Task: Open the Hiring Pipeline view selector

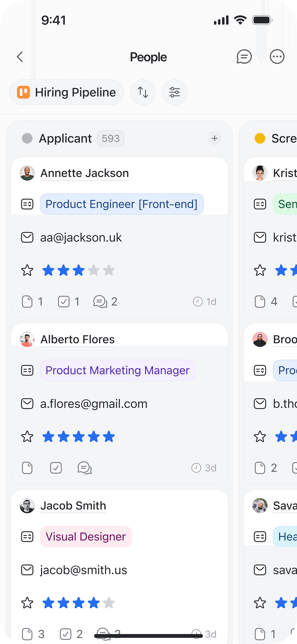Action: tap(66, 92)
